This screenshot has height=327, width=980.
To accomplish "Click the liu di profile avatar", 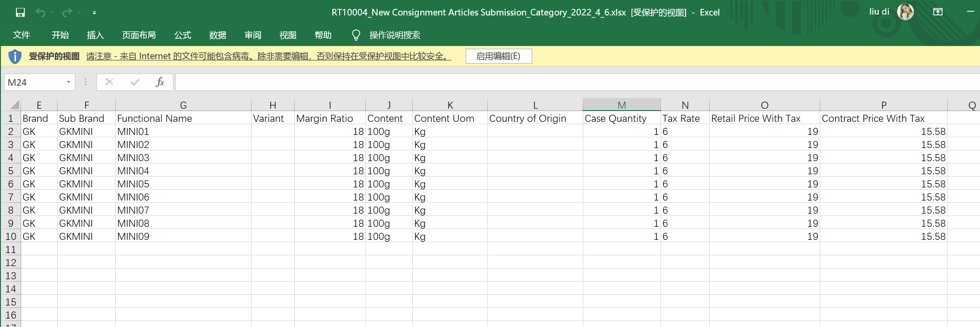I will coord(905,12).
